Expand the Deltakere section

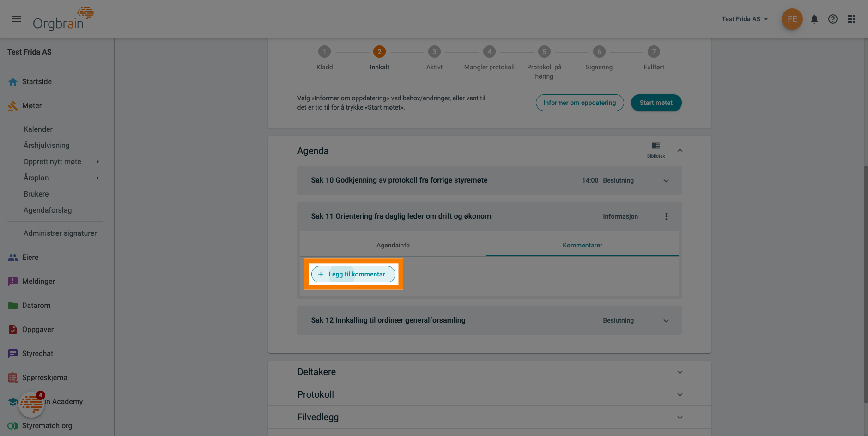coord(490,372)
